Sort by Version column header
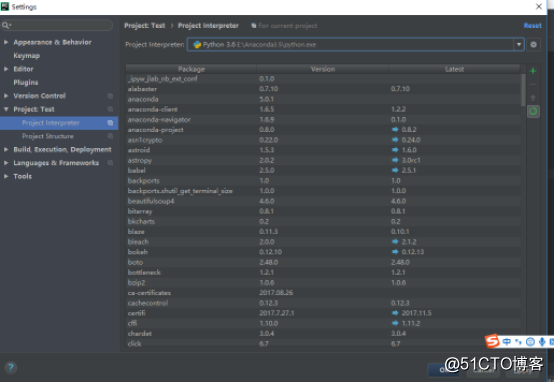The image size is (554, 383). click(x=323, y=69)
